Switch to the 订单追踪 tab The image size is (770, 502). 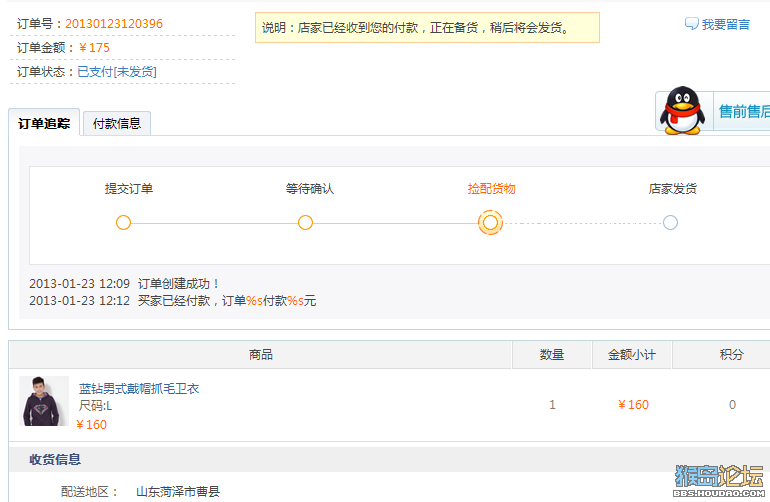pyautogui.click(x=44, y=123)
